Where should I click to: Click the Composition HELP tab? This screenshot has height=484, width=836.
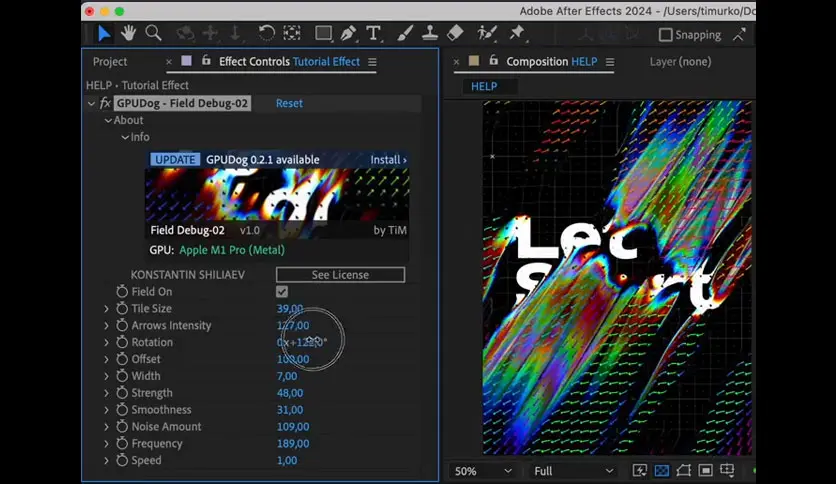[x=552, y=62]
